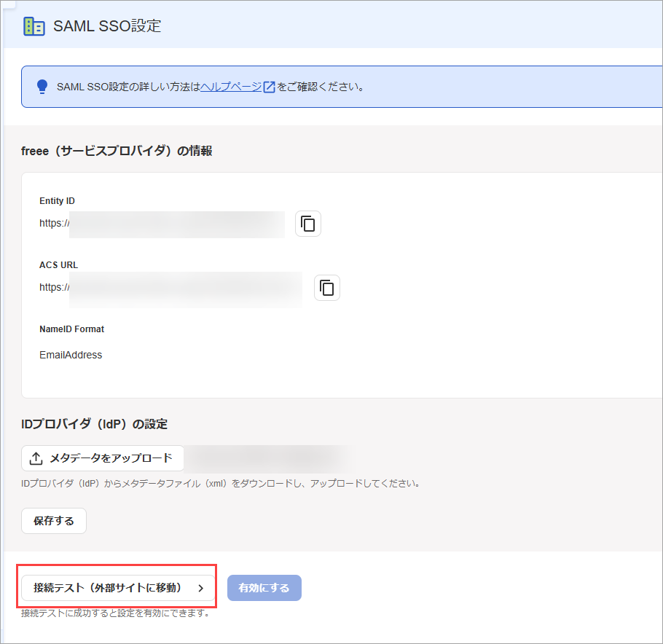This screenshot has height=644, width=663.
Task: Select the NameID Format label
Action: 72,329
